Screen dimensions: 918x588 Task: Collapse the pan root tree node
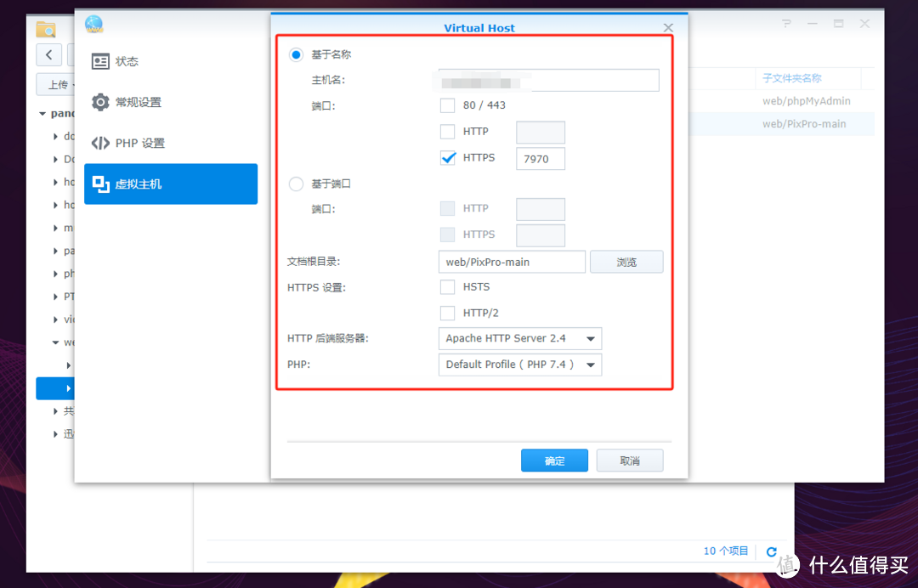(42, 114)
